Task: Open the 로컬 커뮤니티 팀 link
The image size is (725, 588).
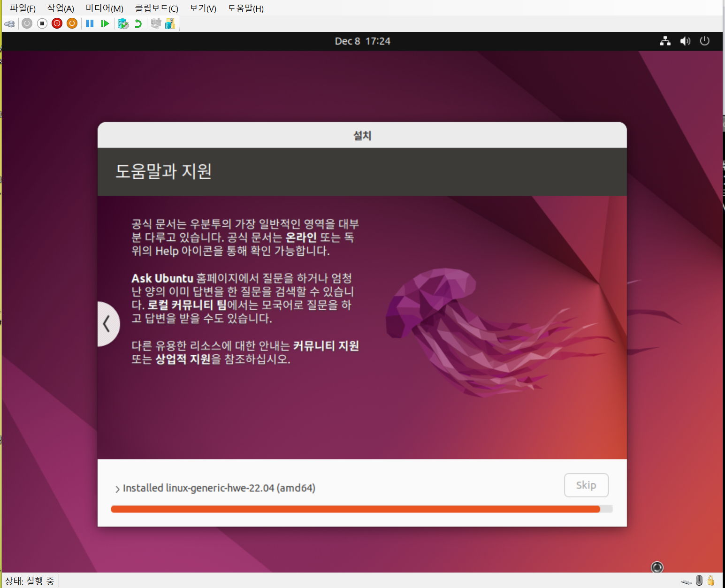Action: 187,305
